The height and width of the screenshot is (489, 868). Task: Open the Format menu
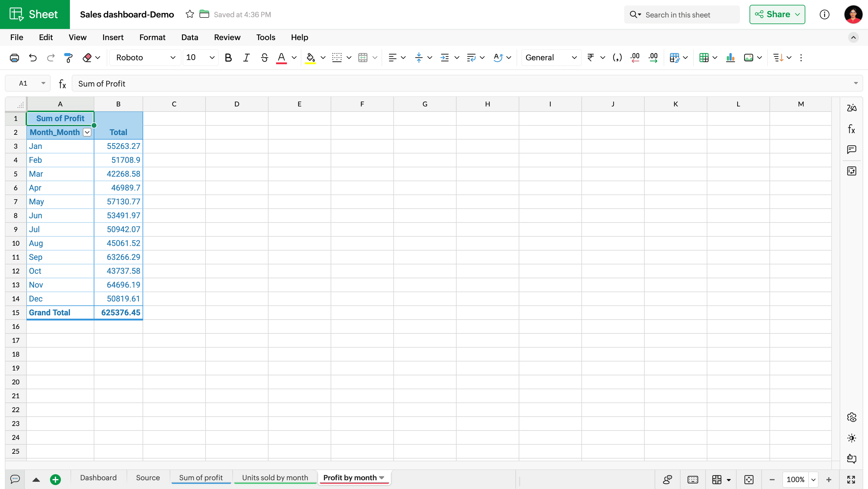152,37
